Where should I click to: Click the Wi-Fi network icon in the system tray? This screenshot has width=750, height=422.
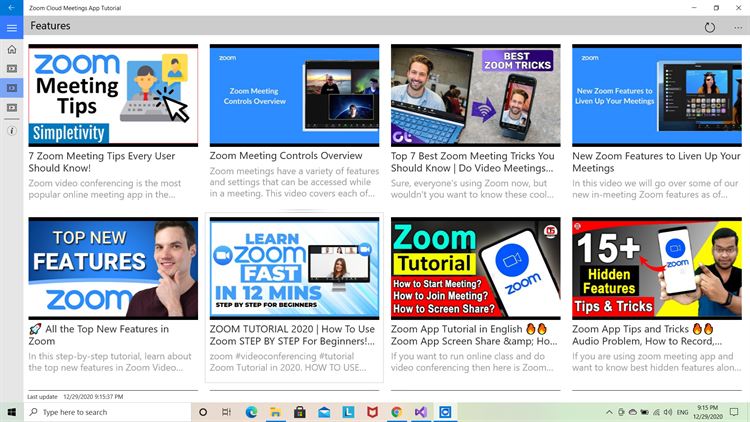656,412
